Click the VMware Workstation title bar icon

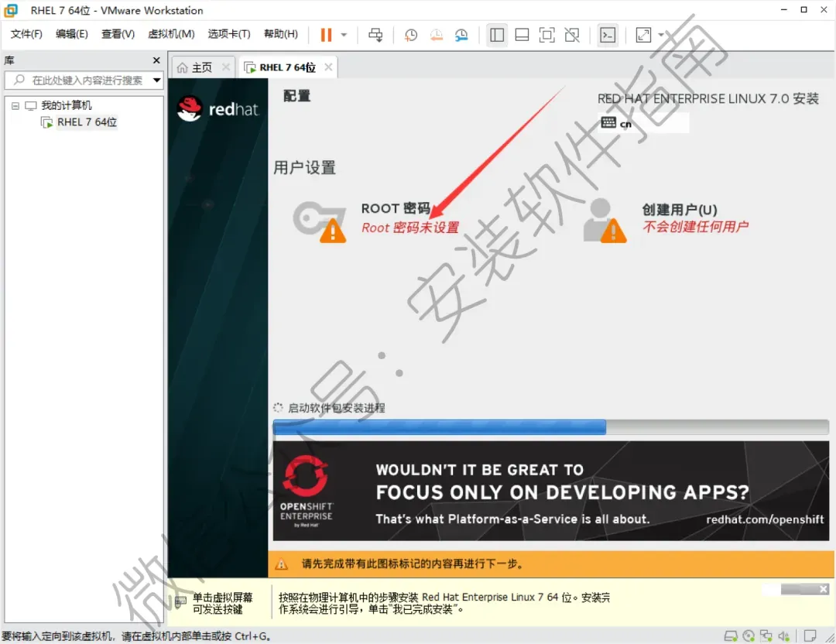11,10
